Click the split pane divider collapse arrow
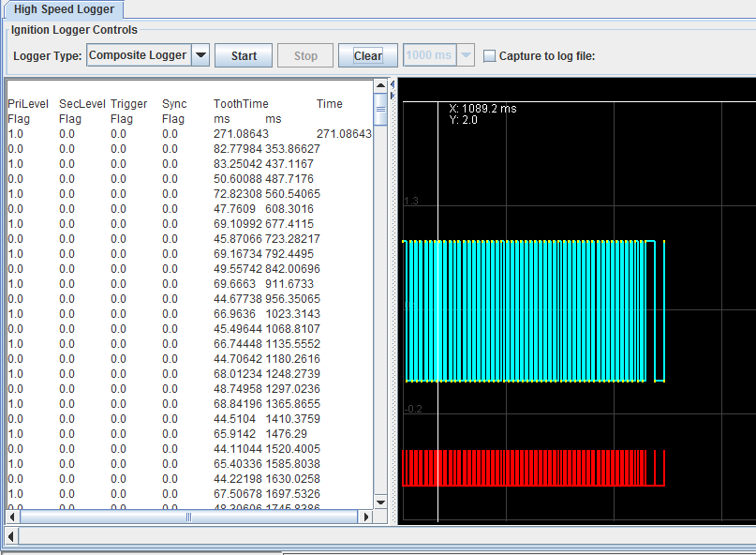This screenshot has height=555, width=756. [x=393, y=84]
